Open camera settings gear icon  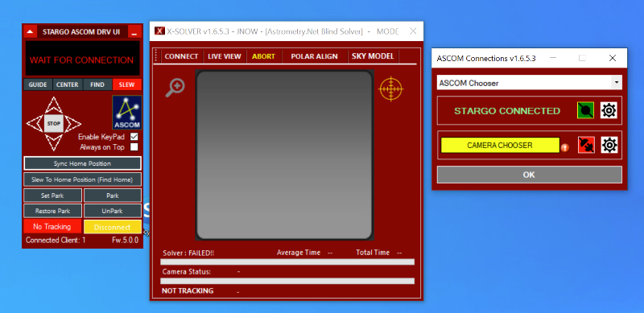(x=609, y=145)
